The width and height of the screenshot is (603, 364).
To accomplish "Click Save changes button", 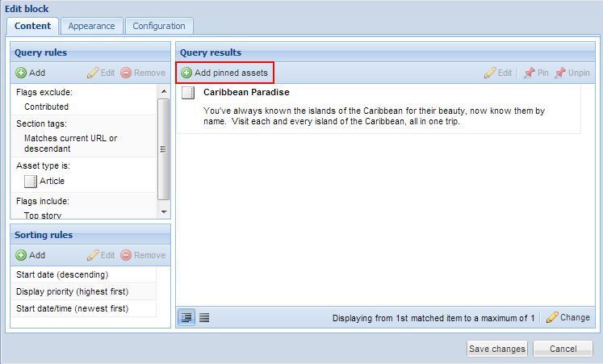I will 496,349.
